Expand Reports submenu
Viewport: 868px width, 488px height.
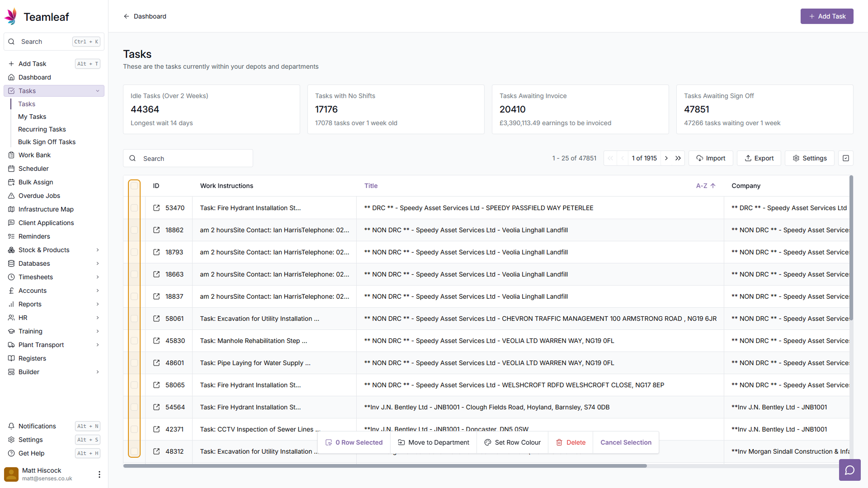pyautogui.click(x=98, y=304)
